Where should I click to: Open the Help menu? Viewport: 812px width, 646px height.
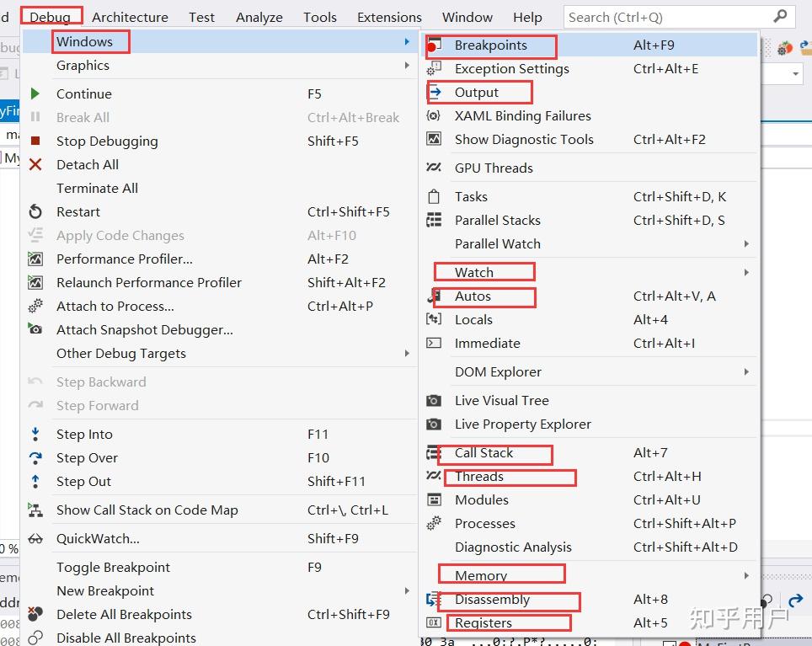pos(527,17)
